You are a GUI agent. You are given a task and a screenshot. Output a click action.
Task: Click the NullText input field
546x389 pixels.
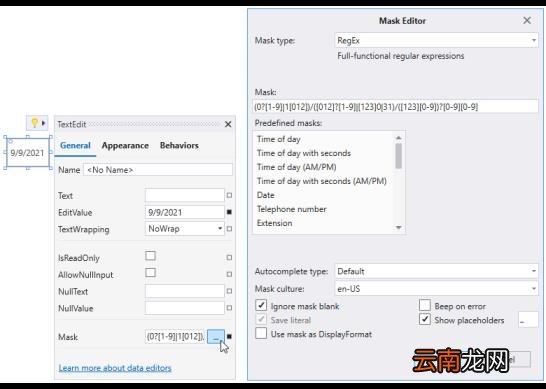(x=185, y=291)
